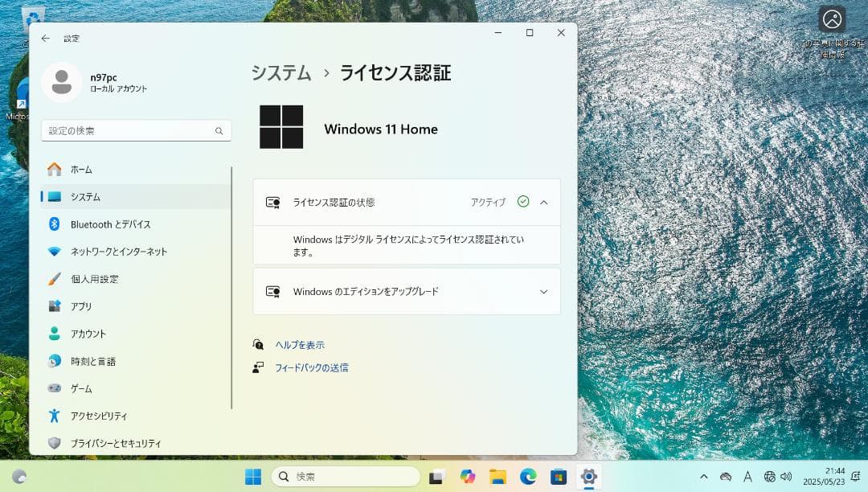Select the network Wi-Fi icon in sidebar
This screenshot has height=492, width=868.
[x=55, y=252]
